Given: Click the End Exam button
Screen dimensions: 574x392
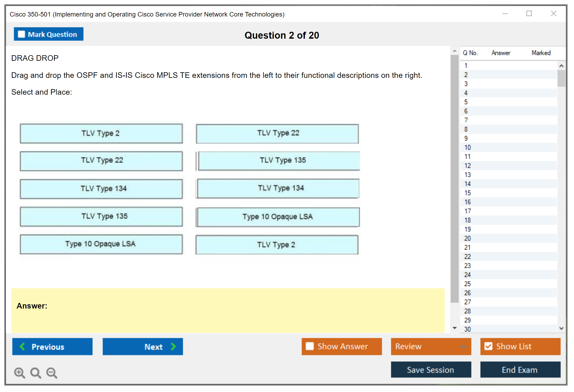Looking at the screenshot, I should (520, 370).
